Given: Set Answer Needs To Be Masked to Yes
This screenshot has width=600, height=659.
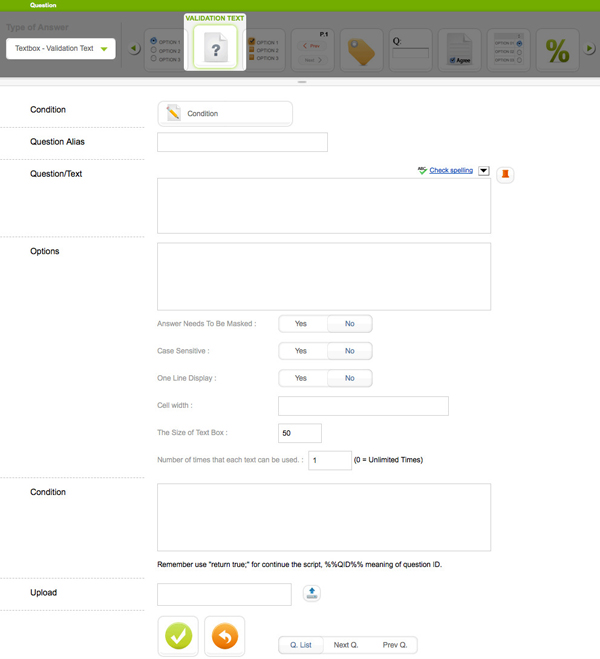Looking at the screenshot, I should [301, 324].
